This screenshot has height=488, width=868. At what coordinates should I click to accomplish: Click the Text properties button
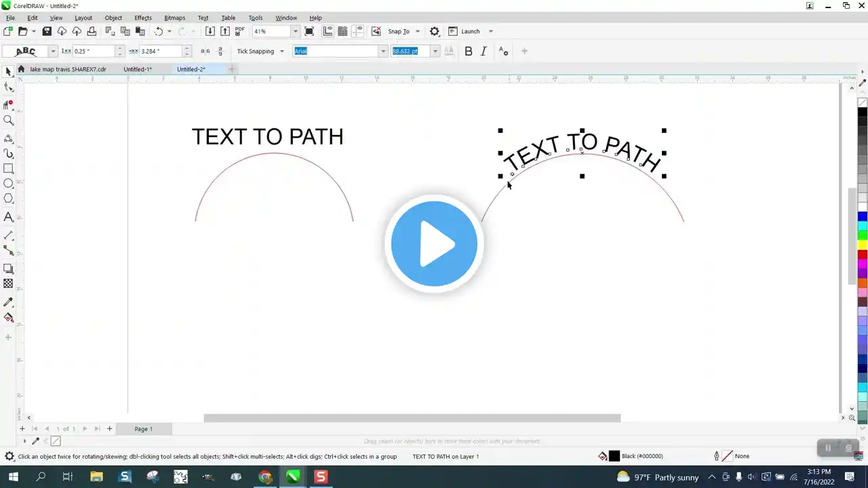tap(503, 51)
